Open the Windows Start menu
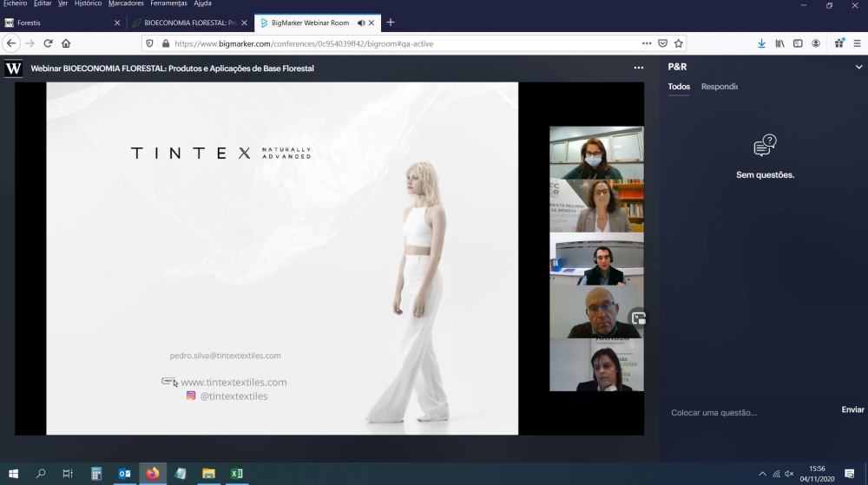 click(13, 474)
